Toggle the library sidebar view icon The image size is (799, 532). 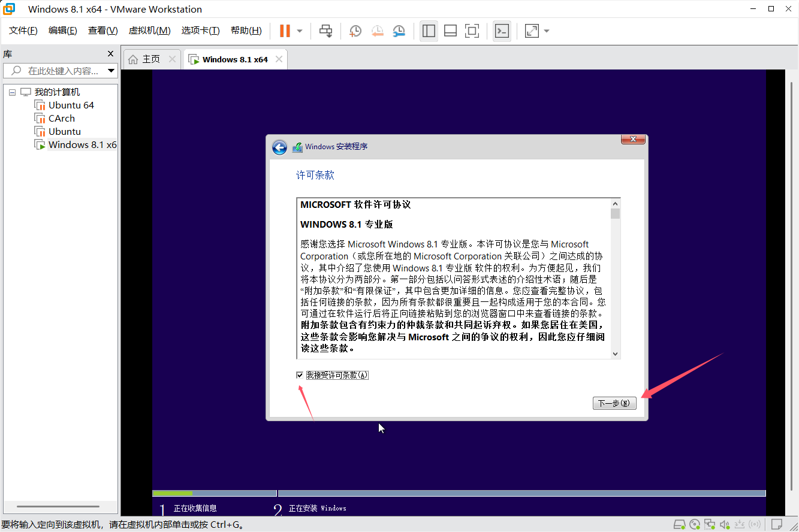pyautogui.click(x=429, y=31)
